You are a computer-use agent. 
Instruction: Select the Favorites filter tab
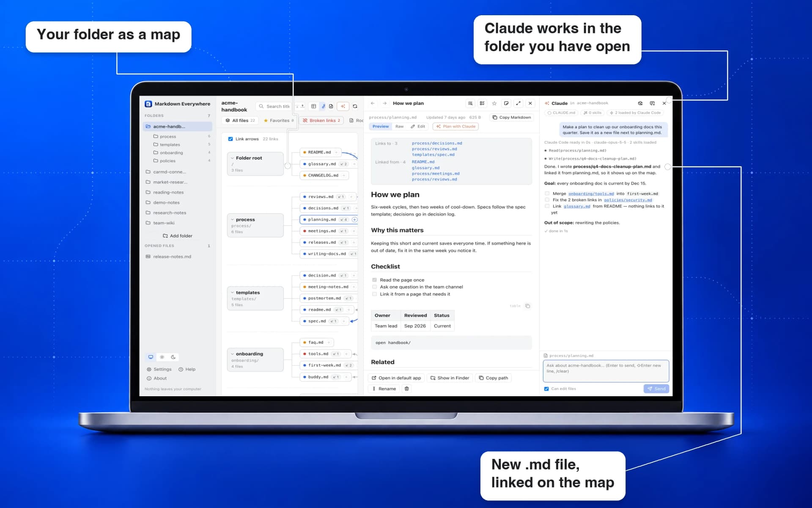[278, 121]
